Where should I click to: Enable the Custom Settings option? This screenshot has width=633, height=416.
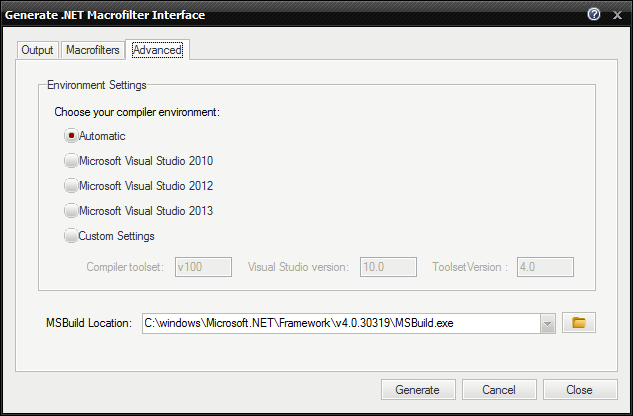click(x=71, y=236)
